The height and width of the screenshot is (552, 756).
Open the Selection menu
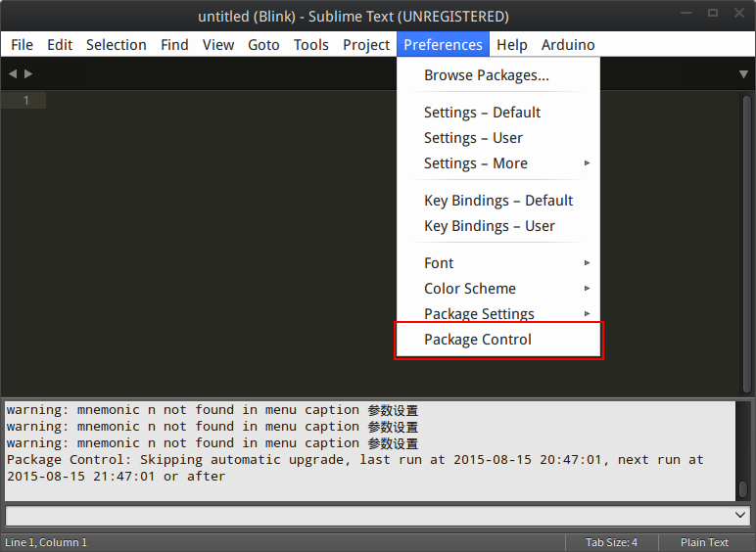point(117,45)
